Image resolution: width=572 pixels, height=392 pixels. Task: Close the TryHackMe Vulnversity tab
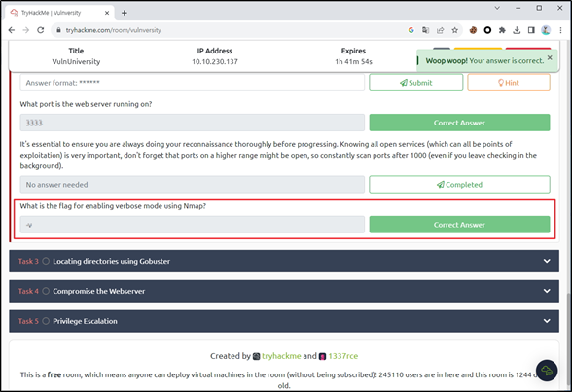click(x=107, y=13)
